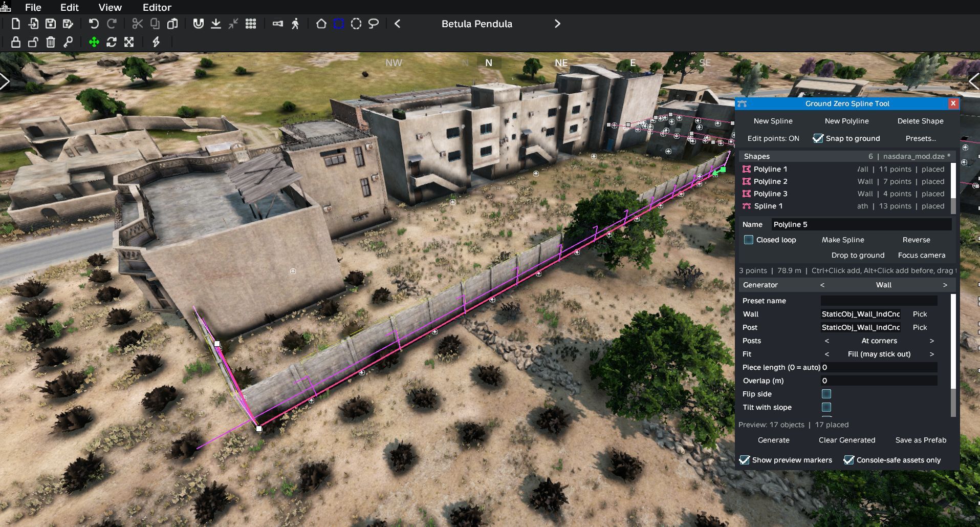Screen dimensions: 980x527
Task: Click the house-shaped icon
Action: coord(321,24)
